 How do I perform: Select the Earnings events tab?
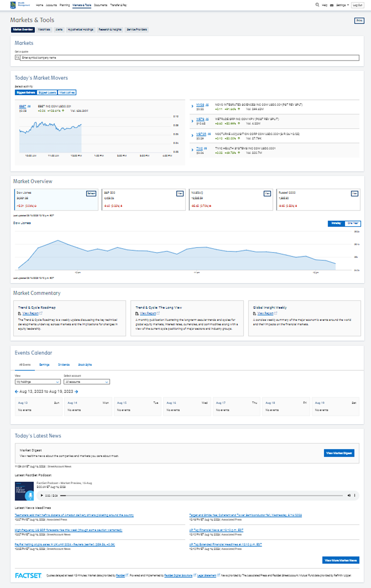tap(44, 364)
